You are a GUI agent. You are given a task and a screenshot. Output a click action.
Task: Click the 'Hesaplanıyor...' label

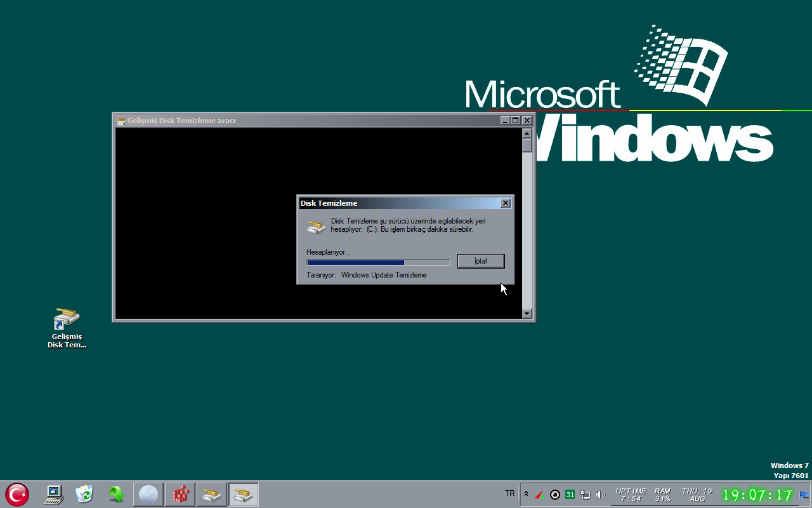click(x=329, y=252)
